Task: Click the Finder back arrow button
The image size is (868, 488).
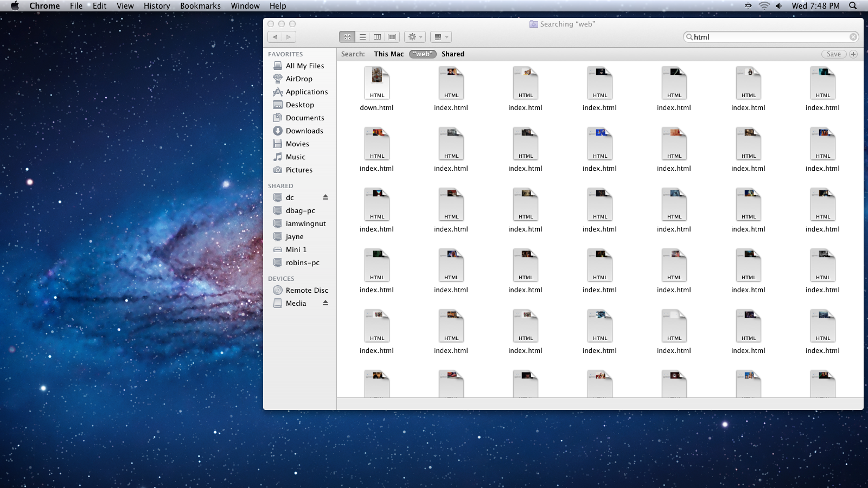Action: [x=275, y=37]
